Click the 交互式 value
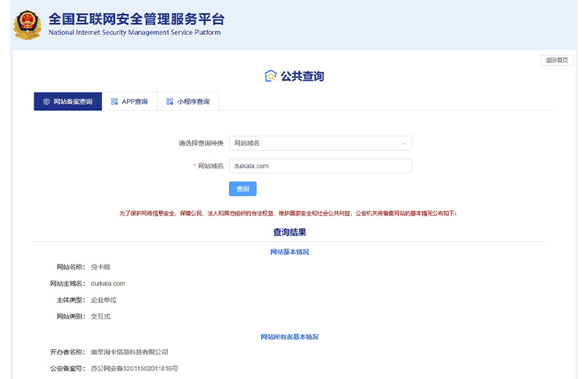The height and width of the screenshot is (379, 588). tap(101, 316)
